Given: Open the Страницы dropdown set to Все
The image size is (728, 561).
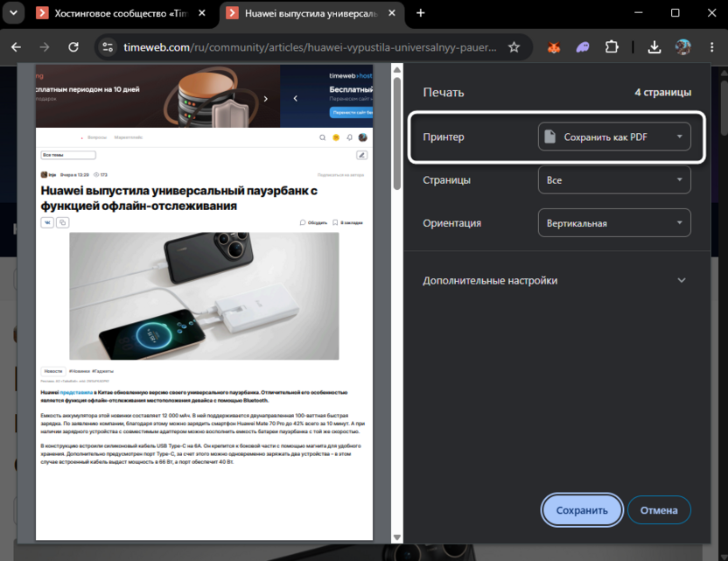Looking at the screenshot, I should (x=614, y=179).
